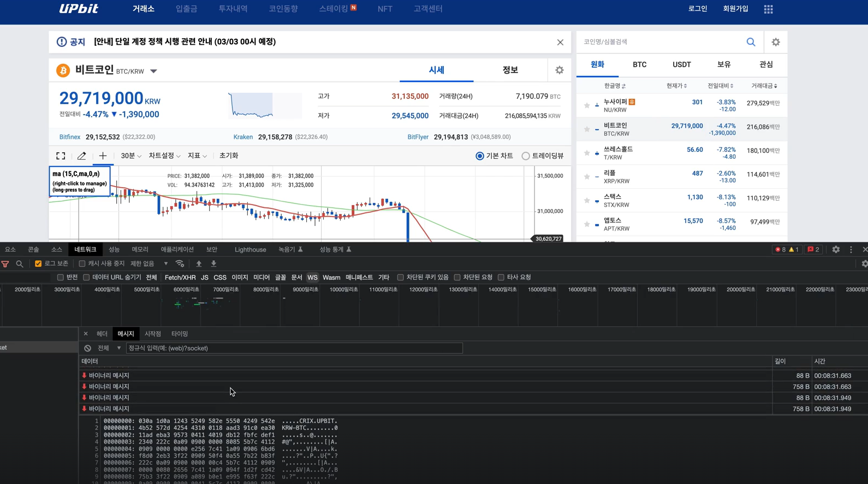Image resolution: width=868 pixels, height=484 pixels.
Task: Click the DevTools network search icon
Action: pyautogui.click(x=20, y=264)
